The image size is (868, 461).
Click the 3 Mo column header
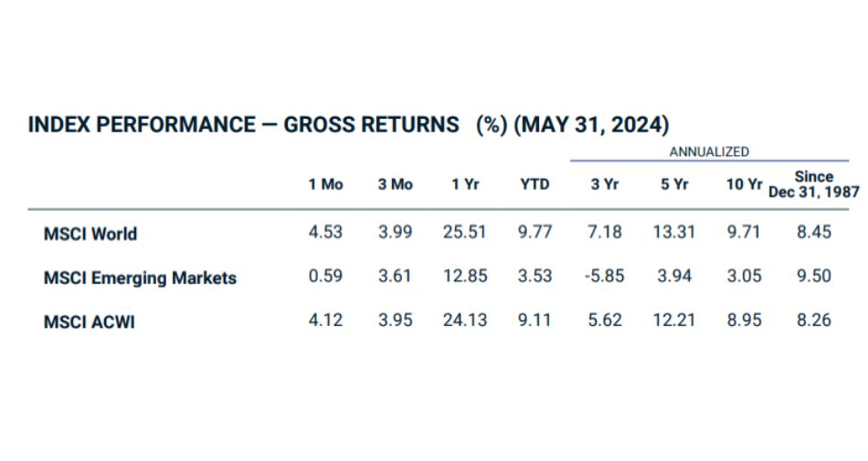[395, 184]
